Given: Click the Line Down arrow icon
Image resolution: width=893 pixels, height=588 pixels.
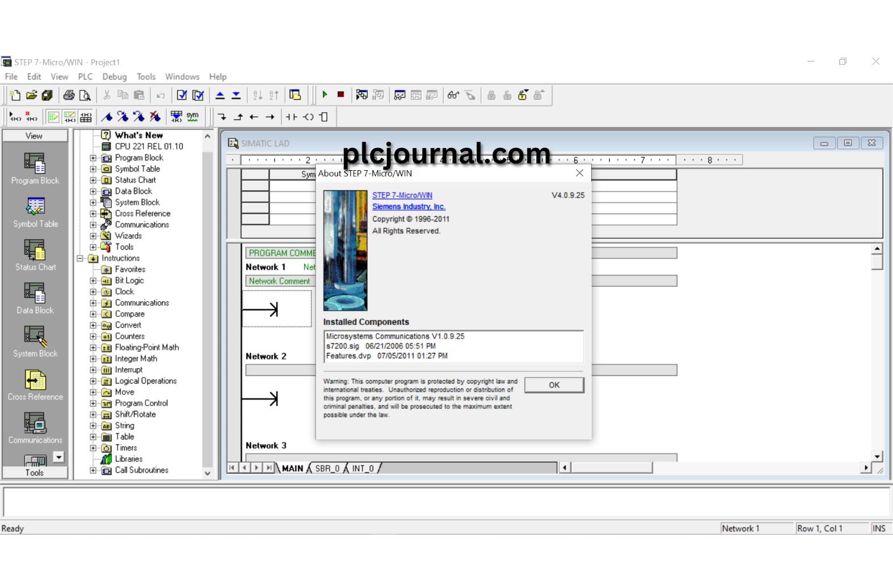Looking at the screenshot, I should pos(222,117).
